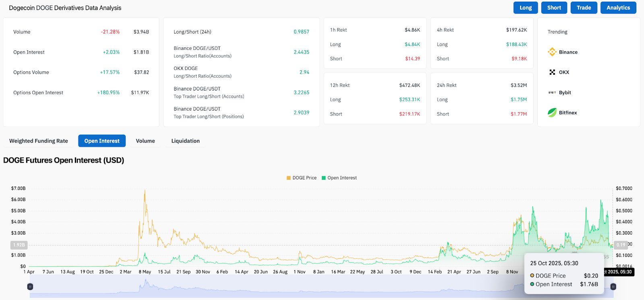644x300 pixels.
Task: Click the Trade button
Action: (584, 8)
